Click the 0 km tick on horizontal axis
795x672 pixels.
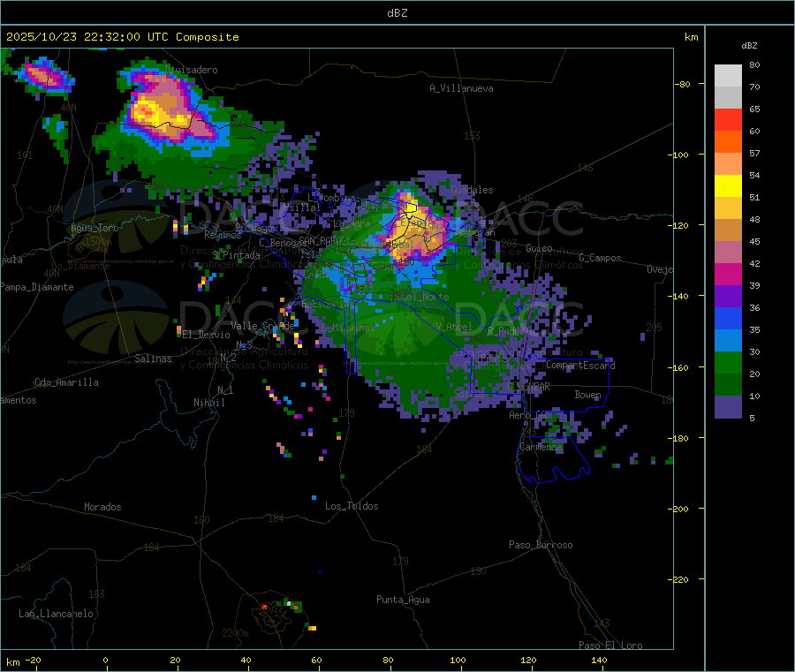tap(105, 660)
